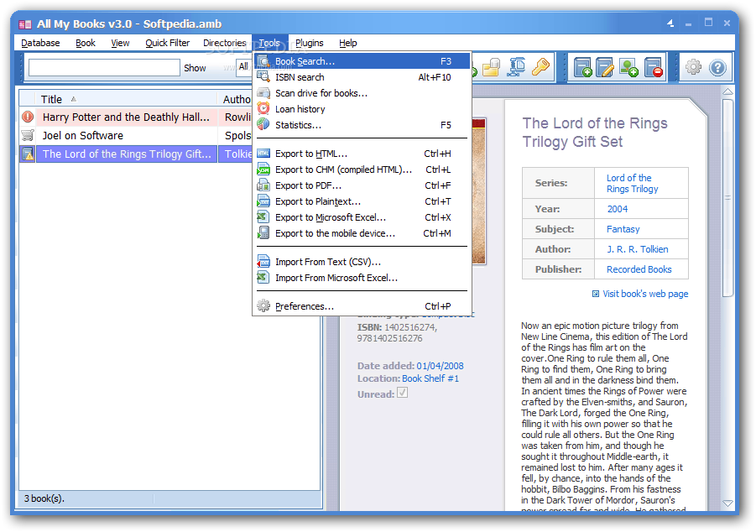756x532 pixels.
Task: Click the Export to CHM icon
Action: pyautogui.click(x=263, y=170)
